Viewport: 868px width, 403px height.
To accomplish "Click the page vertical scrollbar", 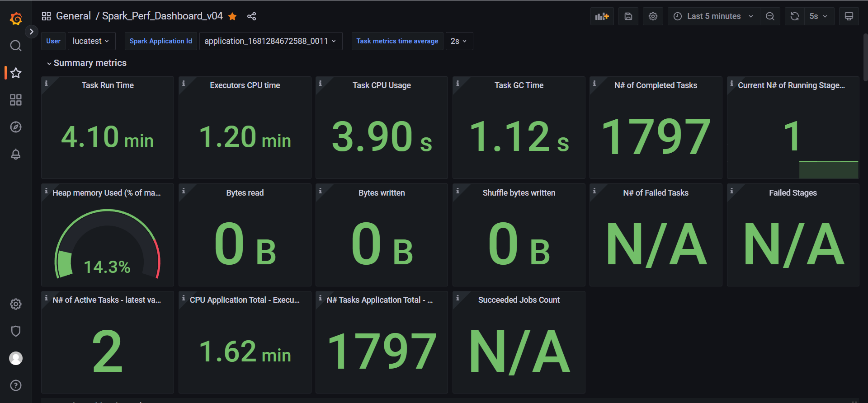I will tap(865, 57).
